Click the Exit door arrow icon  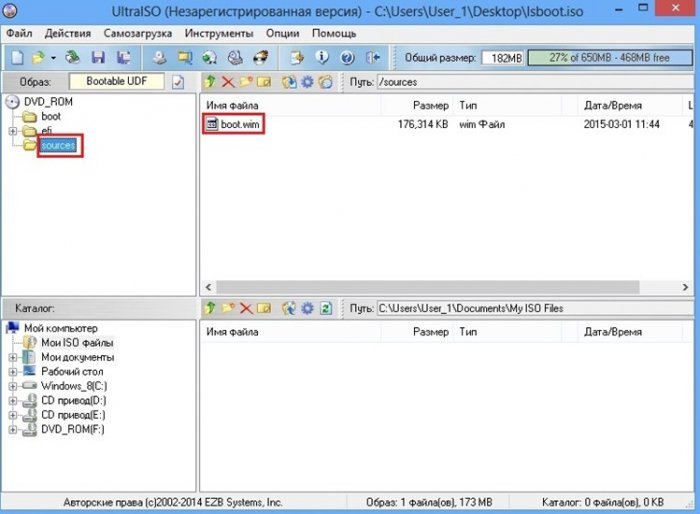click(x=373, y=58)
